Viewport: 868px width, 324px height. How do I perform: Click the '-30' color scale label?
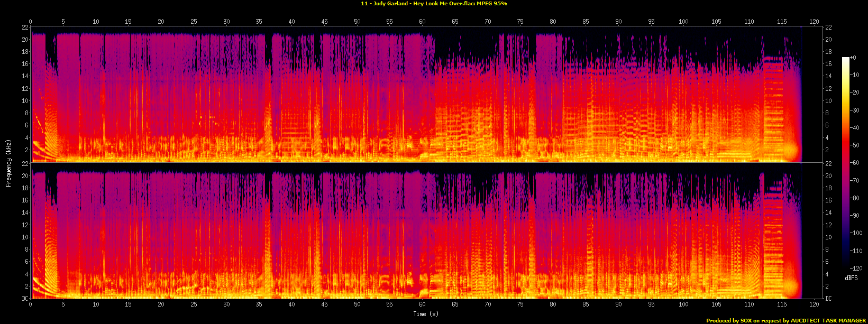pos(854,110)
